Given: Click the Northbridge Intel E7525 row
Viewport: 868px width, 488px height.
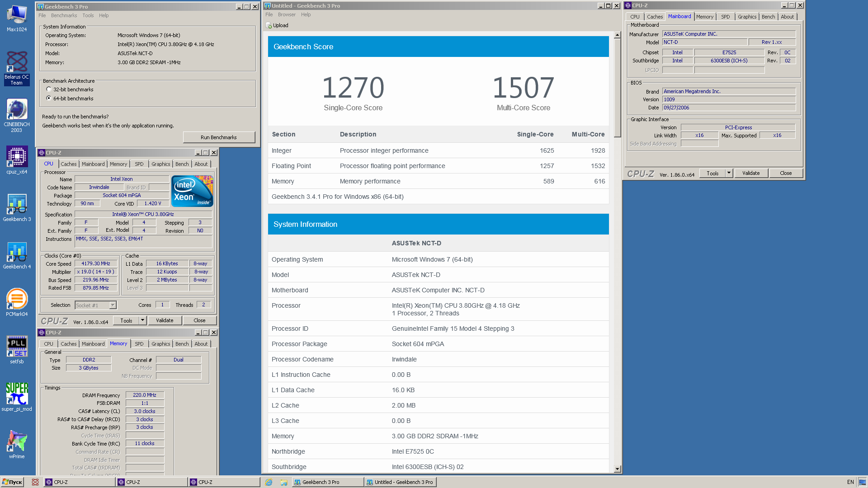Looking at the screenshot, I should coord(439,451).
